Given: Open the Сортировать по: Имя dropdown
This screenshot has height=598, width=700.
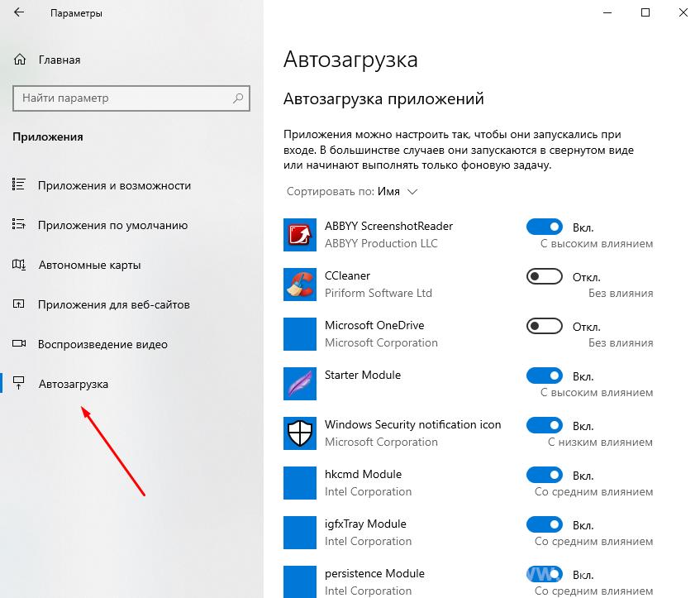Looking at the screenshot, I should point(352,191).
